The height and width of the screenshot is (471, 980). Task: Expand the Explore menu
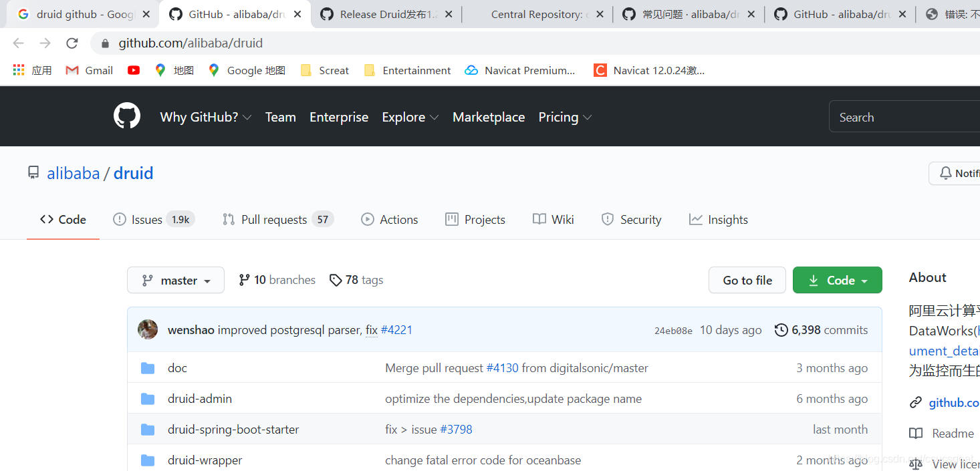pos(410,117)
